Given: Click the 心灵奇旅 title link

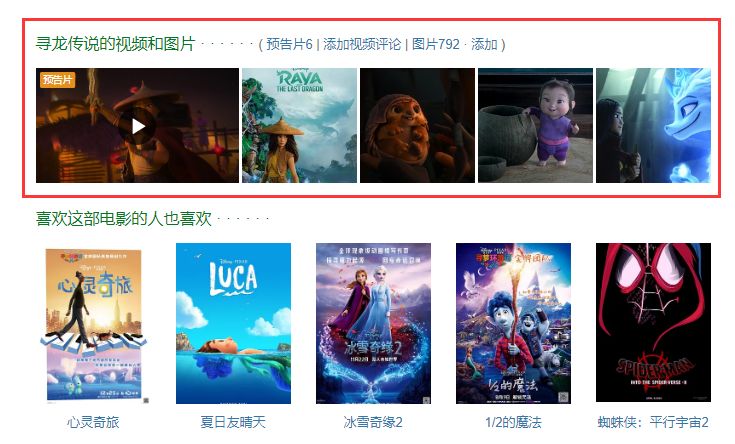Looking at the screenshot, I should tap(93, 422).
